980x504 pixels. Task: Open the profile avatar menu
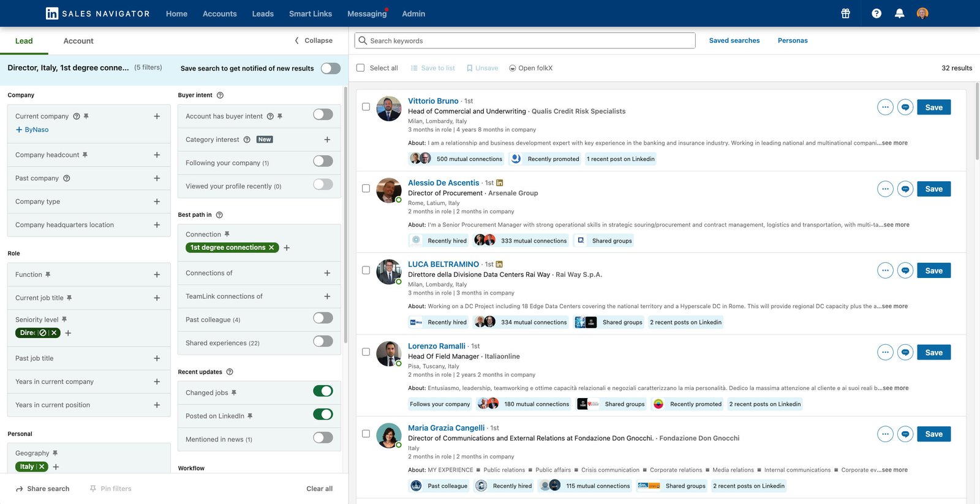922,13
